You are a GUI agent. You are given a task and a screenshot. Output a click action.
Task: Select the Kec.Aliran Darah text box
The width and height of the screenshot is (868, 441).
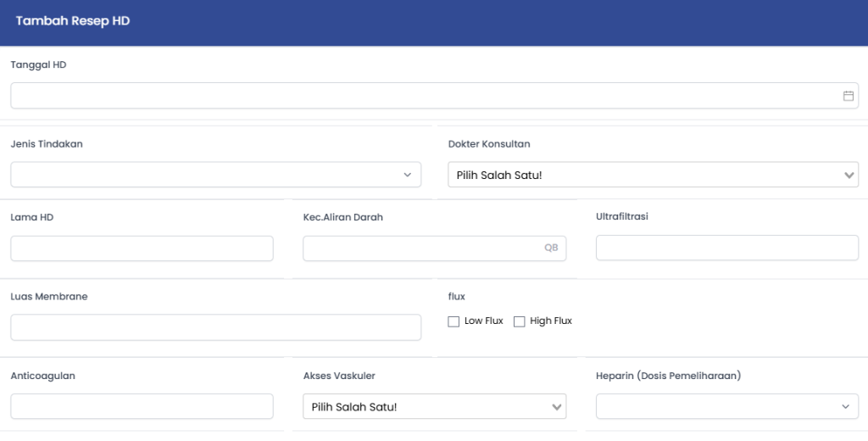point(420,248)
